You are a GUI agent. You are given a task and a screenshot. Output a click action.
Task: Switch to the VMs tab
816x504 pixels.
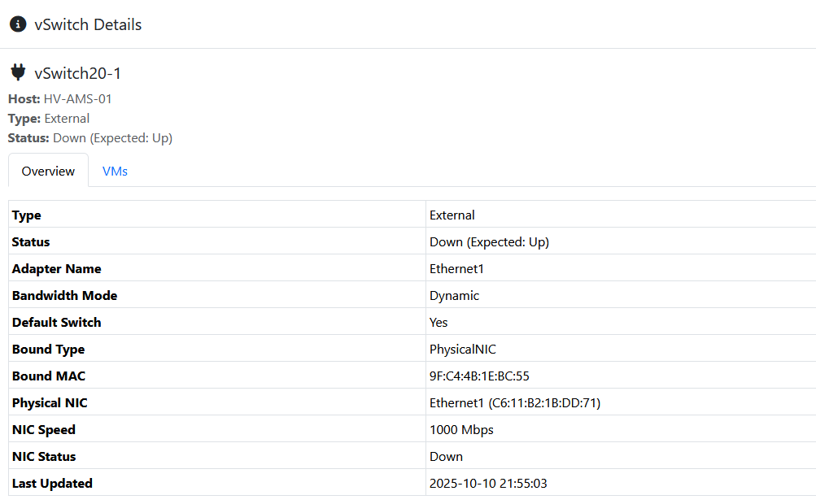click(x=115, y=172)
